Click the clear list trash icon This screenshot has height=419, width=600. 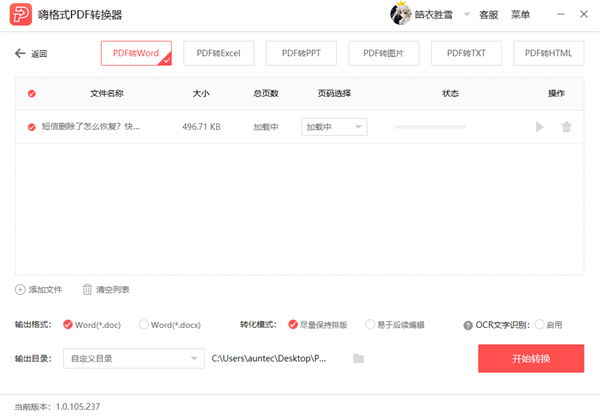pos(88,289)
